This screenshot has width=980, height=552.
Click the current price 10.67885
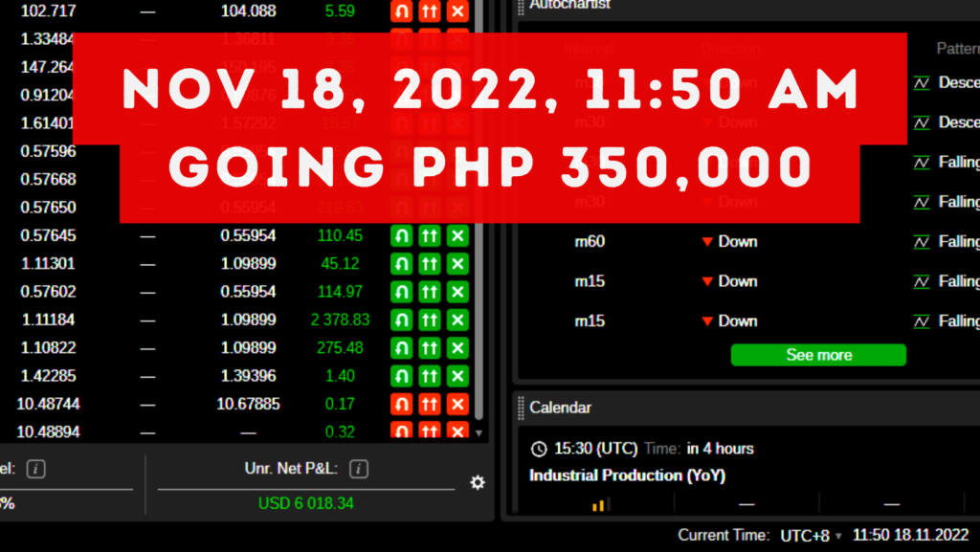pos(248,404)
